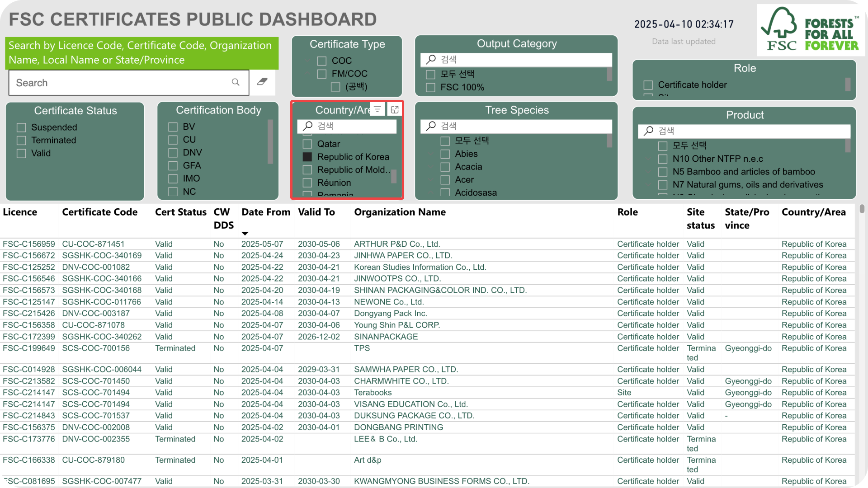The width and height of the screenshot is (868, 488).
Task: Select the Qatar checkbox in Country/Area
Action: click(307, 144)
